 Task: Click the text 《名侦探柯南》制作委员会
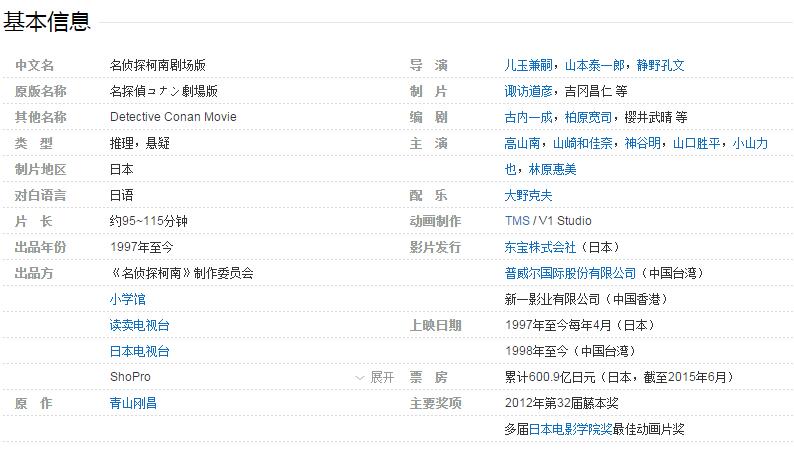[182, 274]
